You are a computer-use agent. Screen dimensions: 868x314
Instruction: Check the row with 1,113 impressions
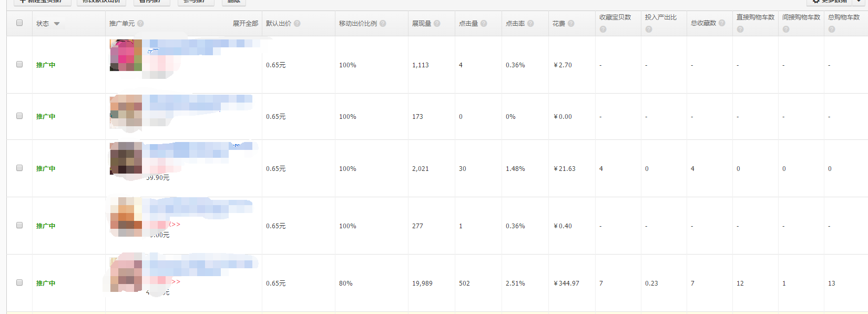coord(19,64)
